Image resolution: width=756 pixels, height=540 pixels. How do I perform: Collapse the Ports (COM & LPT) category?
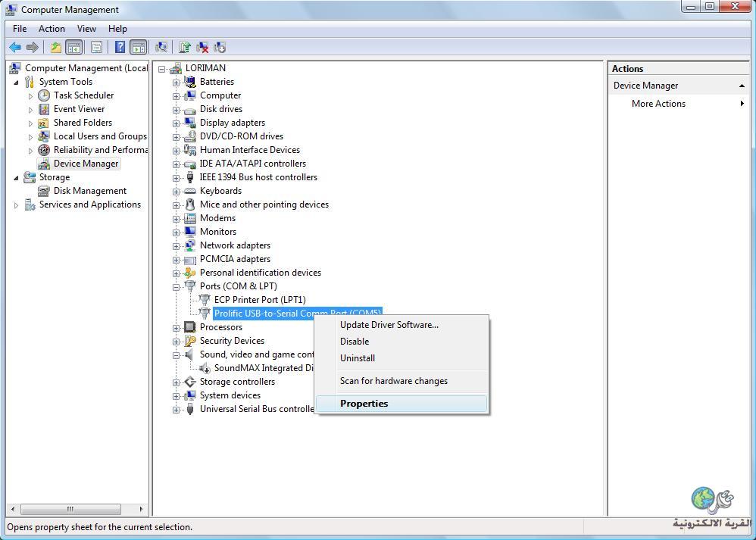coord(176,287)
